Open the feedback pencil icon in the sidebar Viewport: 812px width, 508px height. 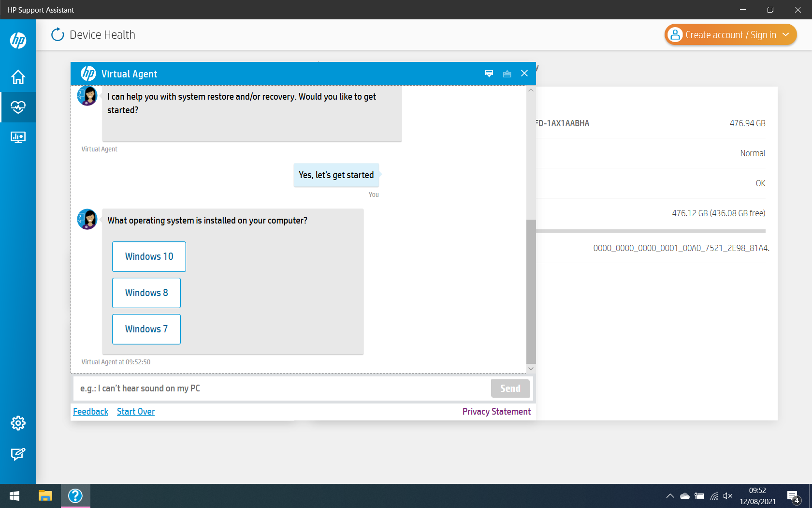tap(18, 454)
